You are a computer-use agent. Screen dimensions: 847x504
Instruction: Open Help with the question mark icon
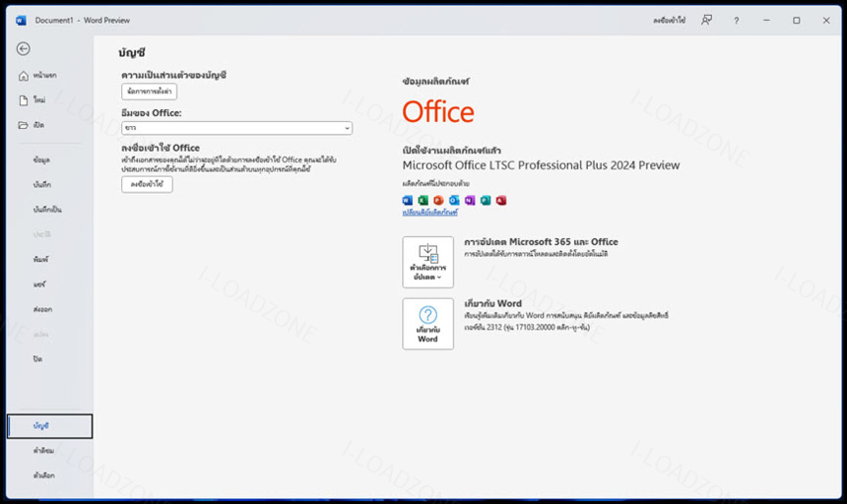(x=737, y=21)
